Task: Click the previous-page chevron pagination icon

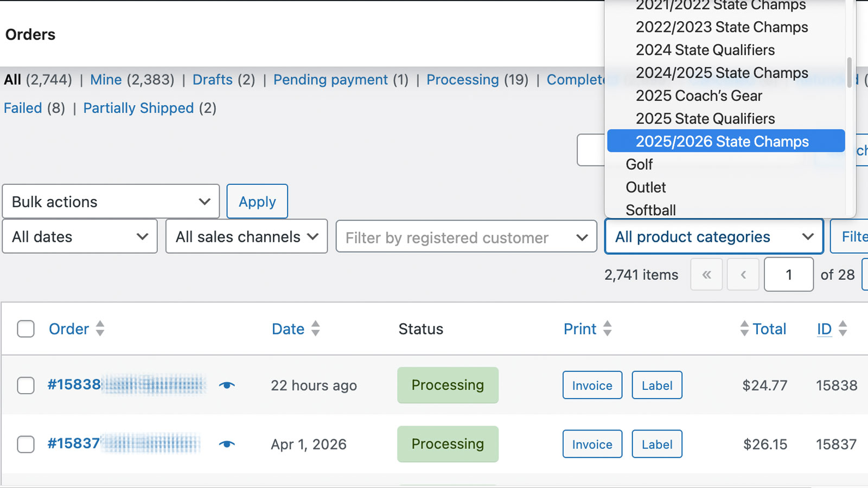Action: click(743, 274)
